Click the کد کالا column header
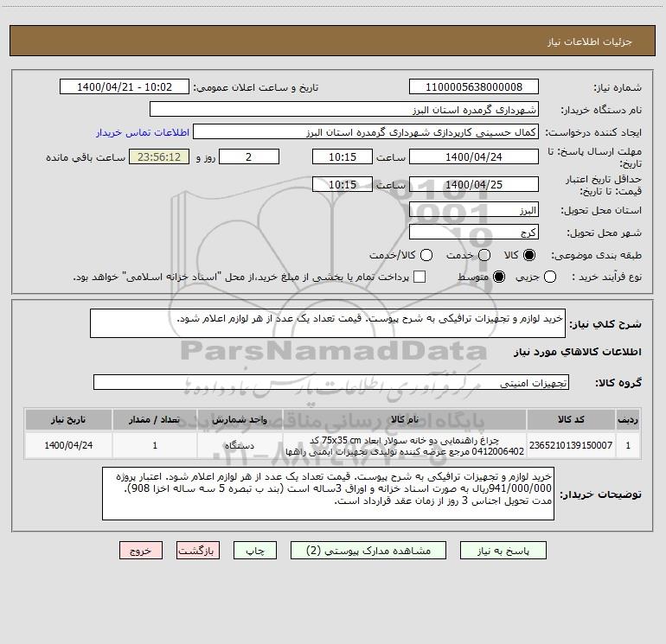The height and width of the screenshot is (644, 666). (x=571, y=419)
